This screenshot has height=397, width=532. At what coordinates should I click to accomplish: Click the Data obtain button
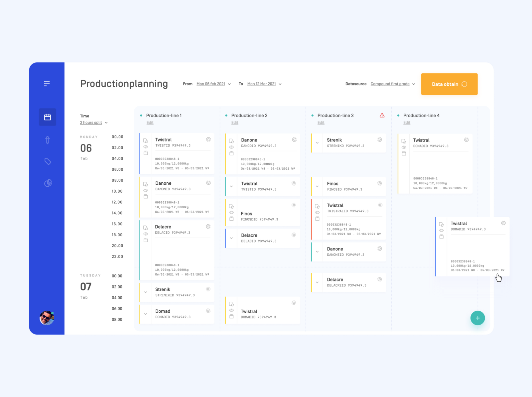click(x=449, y=84)
